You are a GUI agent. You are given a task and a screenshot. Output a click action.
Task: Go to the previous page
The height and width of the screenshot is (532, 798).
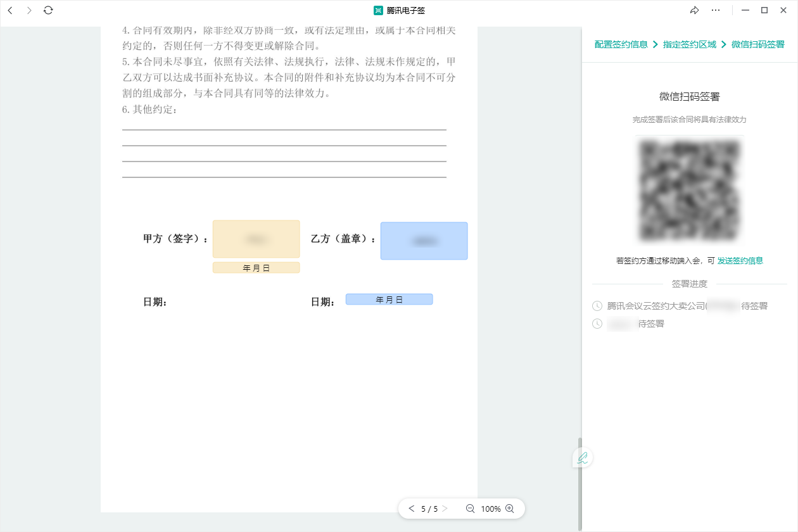pos(412,509)
